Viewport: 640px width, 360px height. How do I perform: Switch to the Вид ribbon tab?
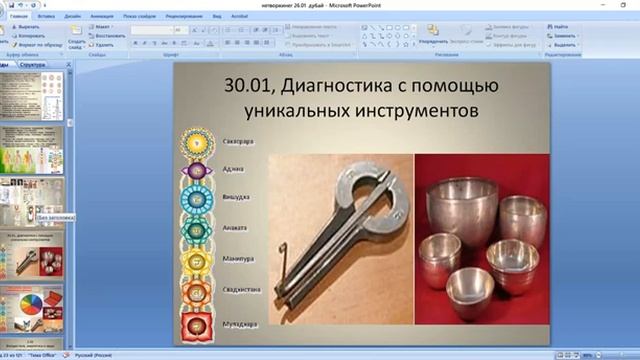coord(217,16)
